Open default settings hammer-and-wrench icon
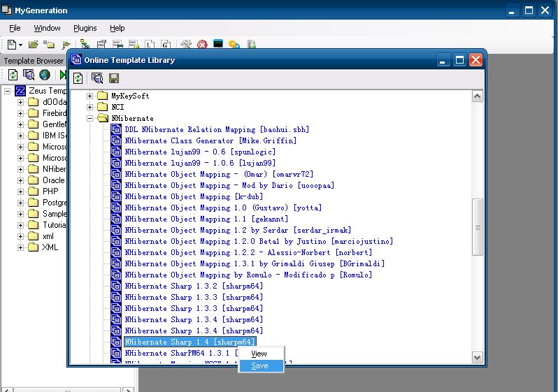The image size is (558, 392). pyautogui.click(x=186, y=45)
